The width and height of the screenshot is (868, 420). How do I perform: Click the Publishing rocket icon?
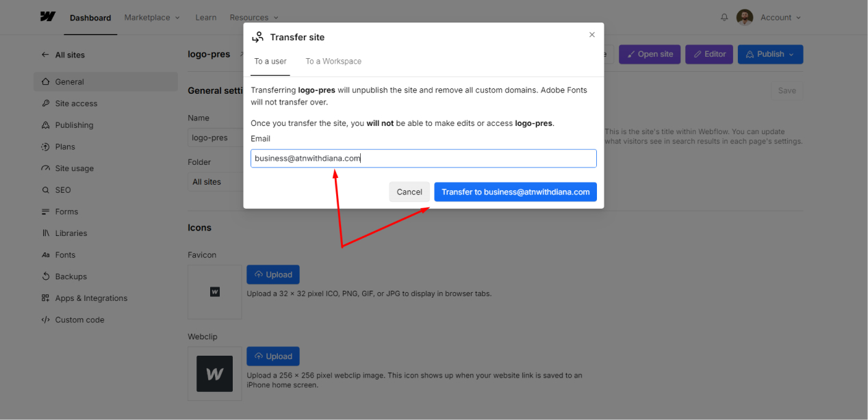point(46,125)
